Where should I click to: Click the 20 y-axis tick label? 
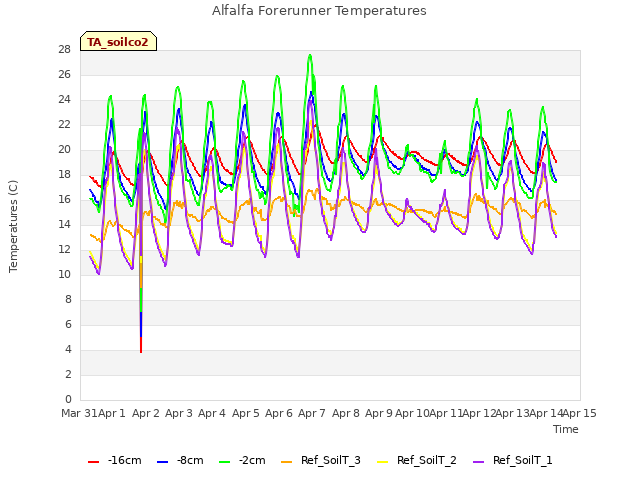64,150
